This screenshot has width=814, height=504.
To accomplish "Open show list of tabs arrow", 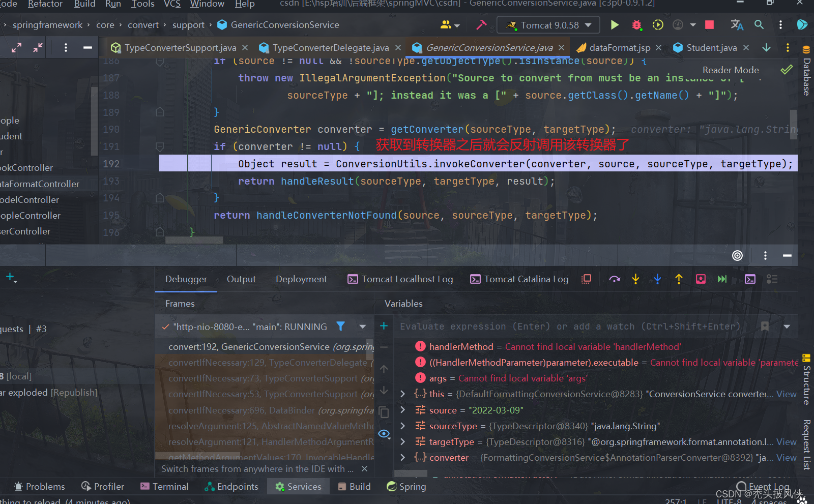I will [x=766, y=48].
